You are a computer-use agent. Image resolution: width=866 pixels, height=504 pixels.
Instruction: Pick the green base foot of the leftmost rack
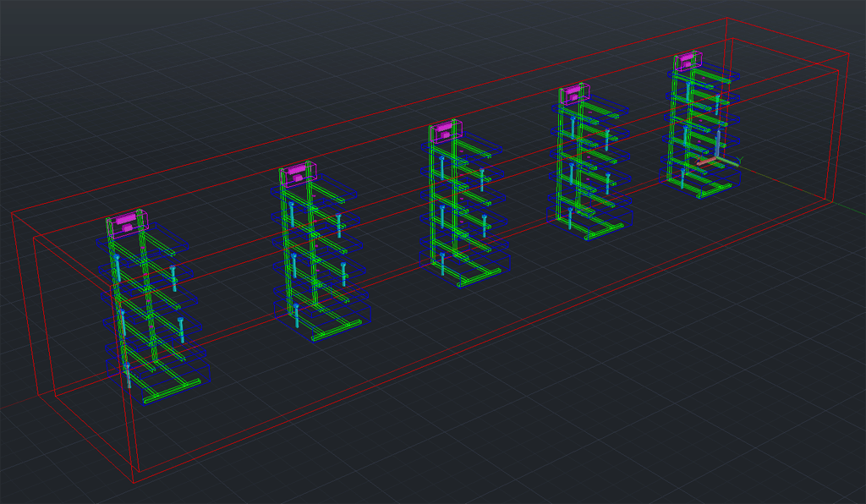click(x=172, y=390)
